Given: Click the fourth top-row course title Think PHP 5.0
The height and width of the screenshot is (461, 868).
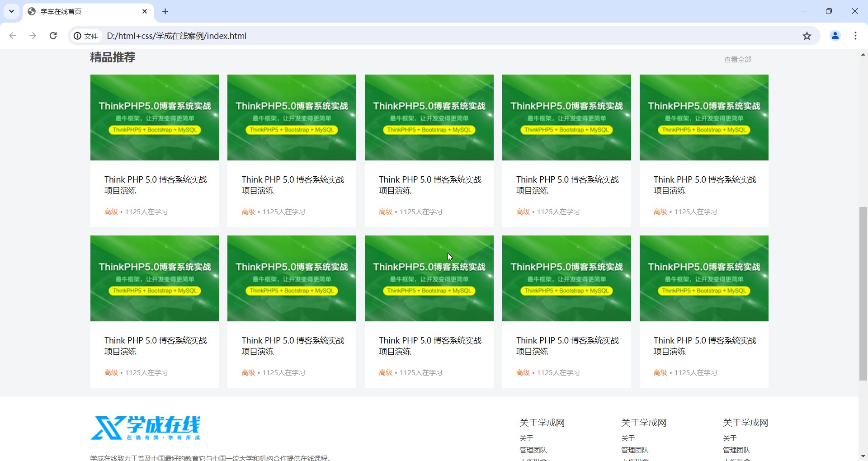Looking at the screenshot, I should click(x=567, y=185).
